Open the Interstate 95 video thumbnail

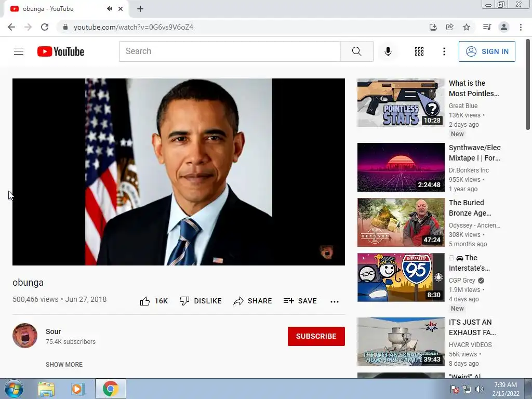401,277
